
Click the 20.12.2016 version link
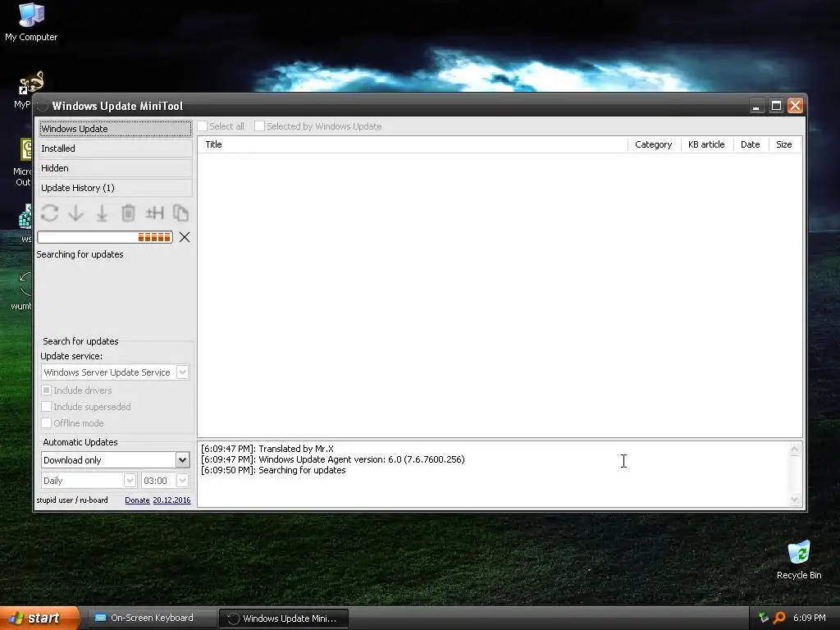tap(171, 500)
